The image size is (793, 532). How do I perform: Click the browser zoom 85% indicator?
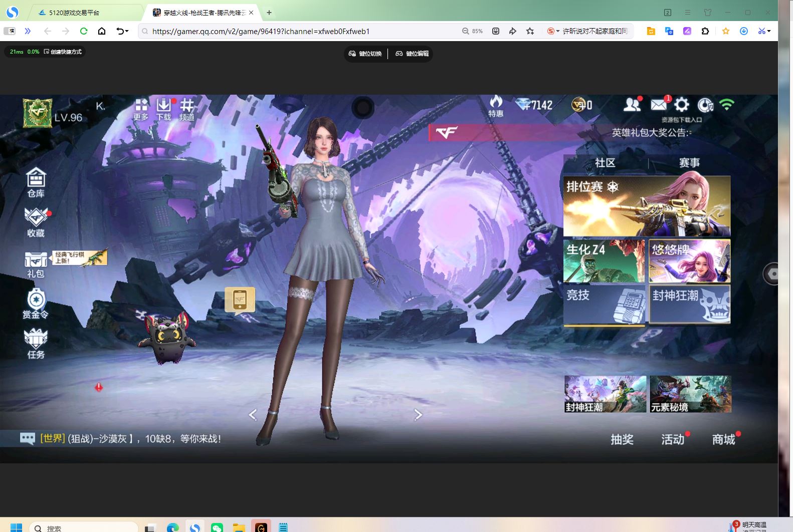(x=472, y=31)
